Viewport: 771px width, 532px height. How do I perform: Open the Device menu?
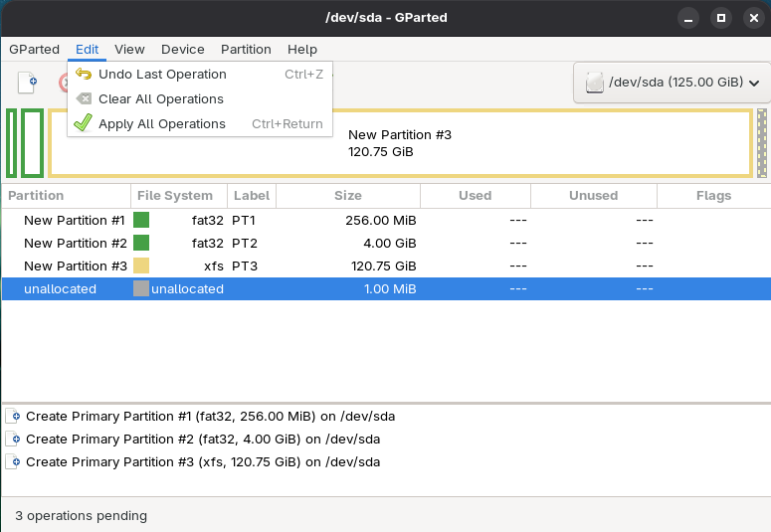(182, 49)
